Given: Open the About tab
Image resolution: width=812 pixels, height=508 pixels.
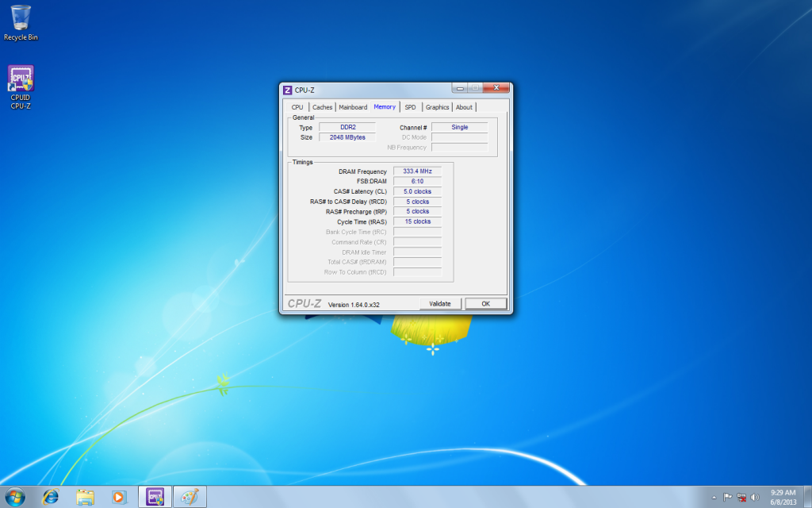Looking at the screenshot, I should pos(464,107).
